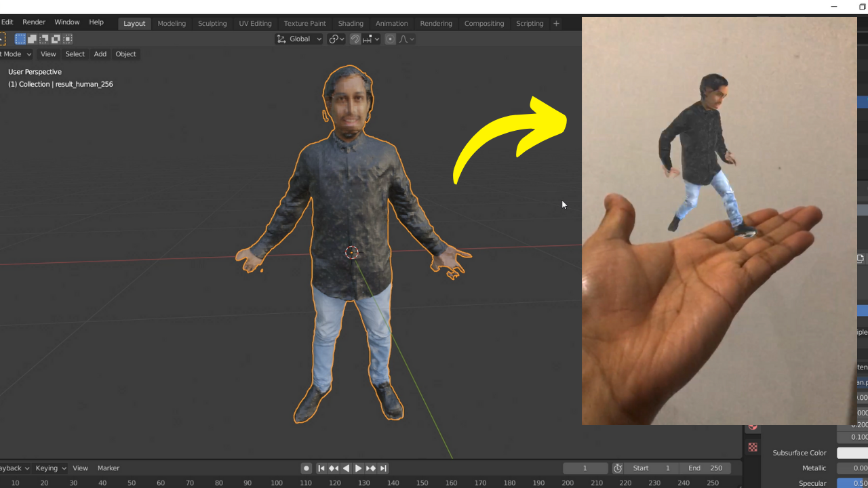868x488 pixels.
Task: Enable auto keying record button in timeline
Action: tap(306, 468)
